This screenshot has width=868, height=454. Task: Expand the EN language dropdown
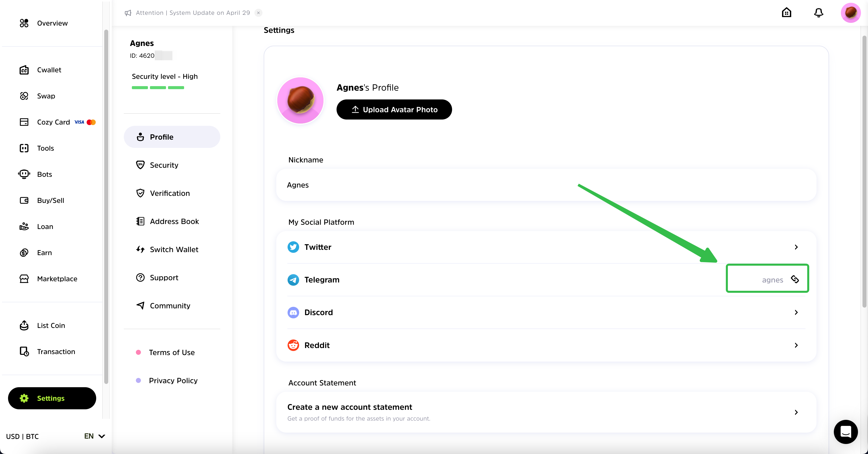[x=94, y=436]
